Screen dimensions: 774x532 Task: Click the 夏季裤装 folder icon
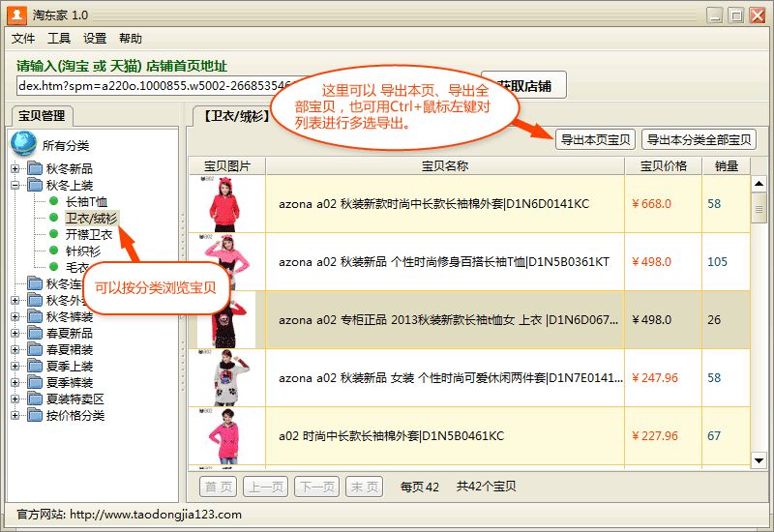coord(35,382)
